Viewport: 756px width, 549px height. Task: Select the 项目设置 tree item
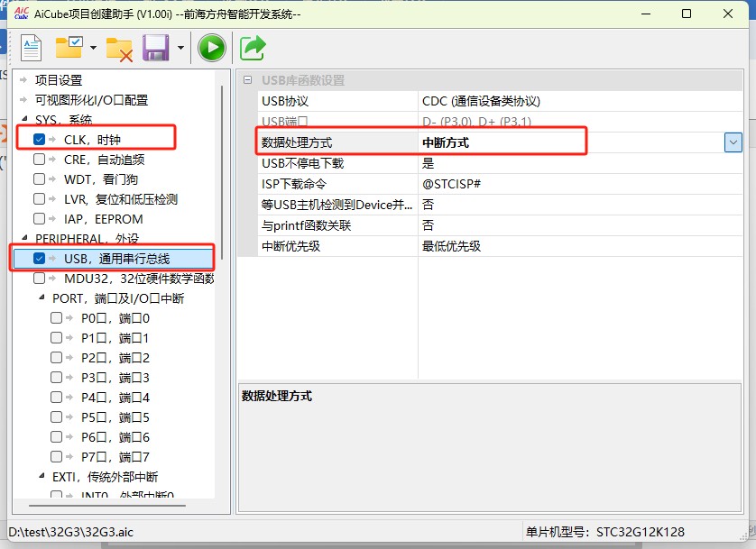[59, 80]
